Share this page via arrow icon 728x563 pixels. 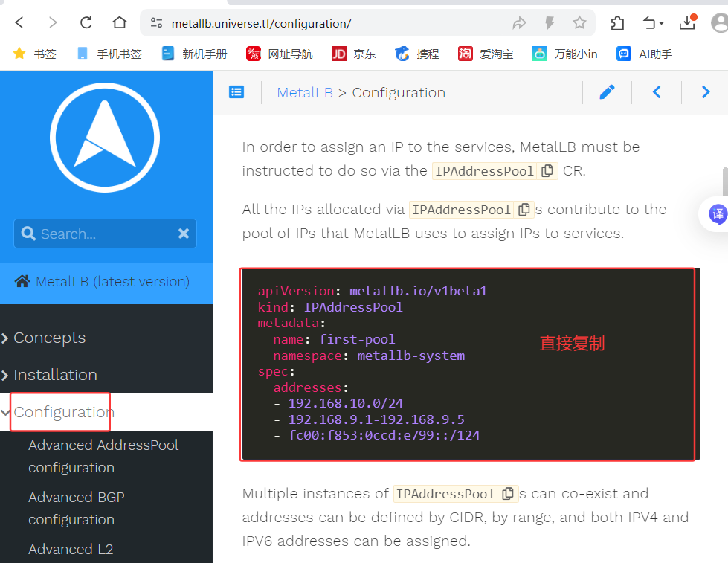519,23
